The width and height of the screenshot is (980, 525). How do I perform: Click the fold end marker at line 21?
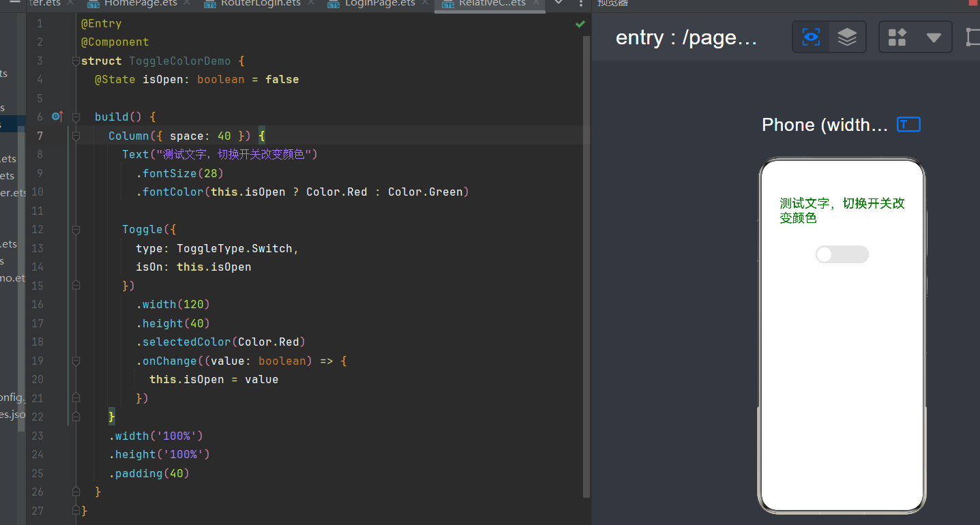point(76,397)
